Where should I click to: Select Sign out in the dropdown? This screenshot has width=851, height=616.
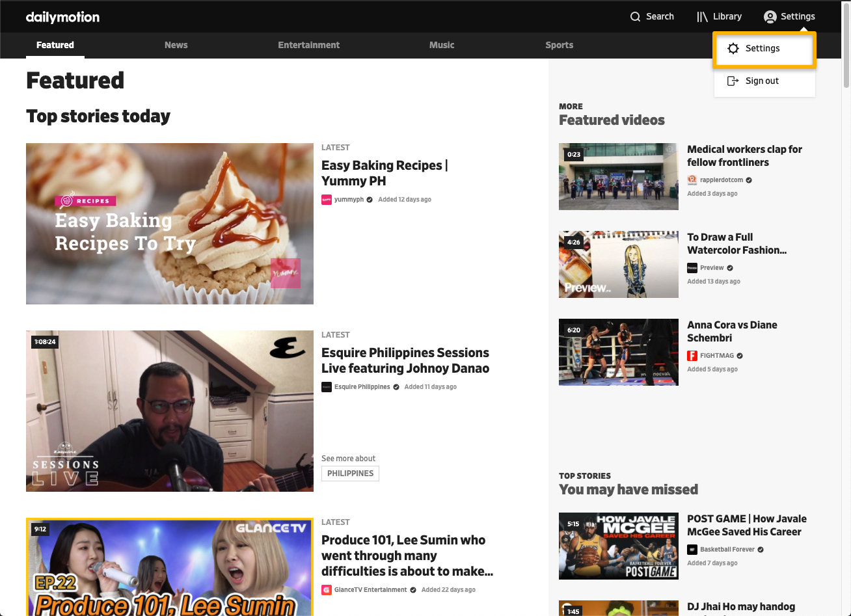[x=764, y=81]
